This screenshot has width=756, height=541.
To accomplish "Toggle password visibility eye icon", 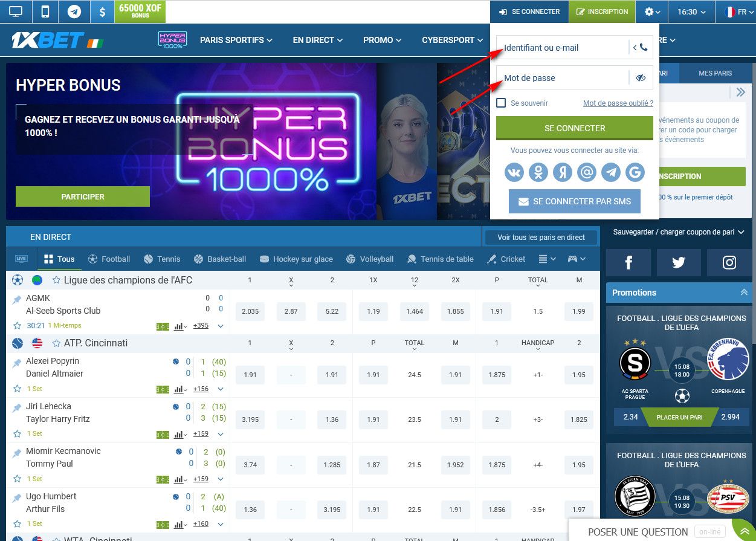I will pyautogui.click(x=641, y=77).
